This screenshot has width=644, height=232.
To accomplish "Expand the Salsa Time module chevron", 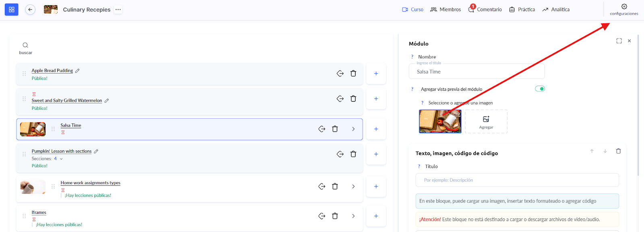I will 353,129.
